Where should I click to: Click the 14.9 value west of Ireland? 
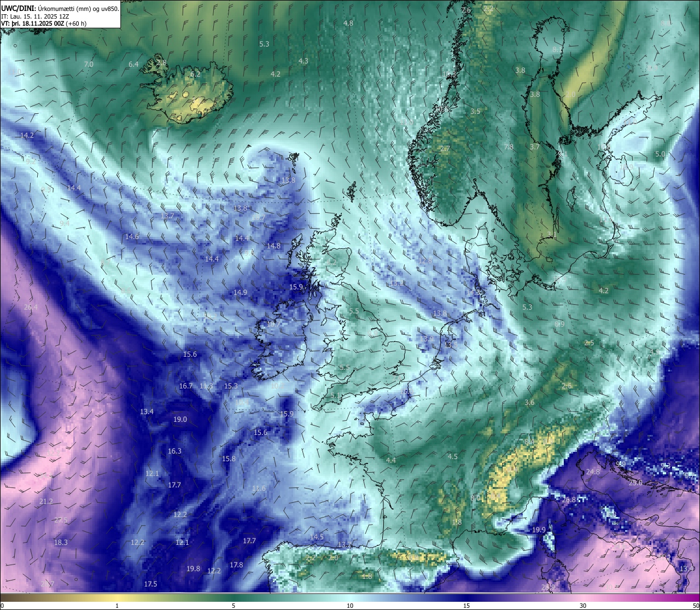240,293
